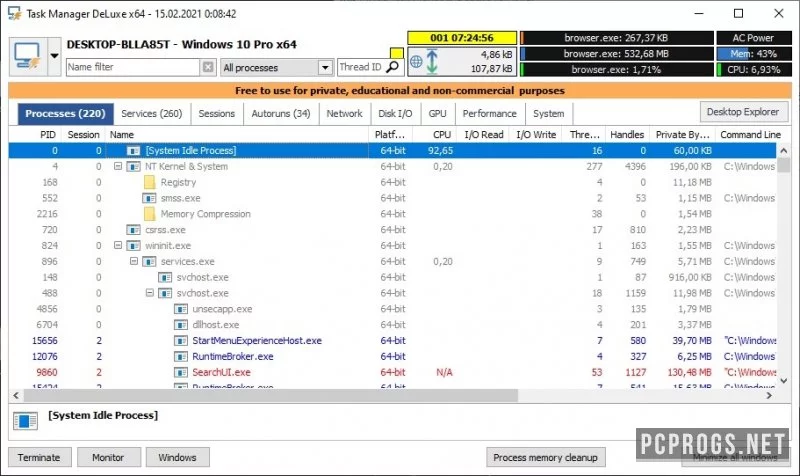The image size is (800, 476).
Task: Click the RuntimeBroker.exe PID 12076 icon
Action: coord(181,356)
